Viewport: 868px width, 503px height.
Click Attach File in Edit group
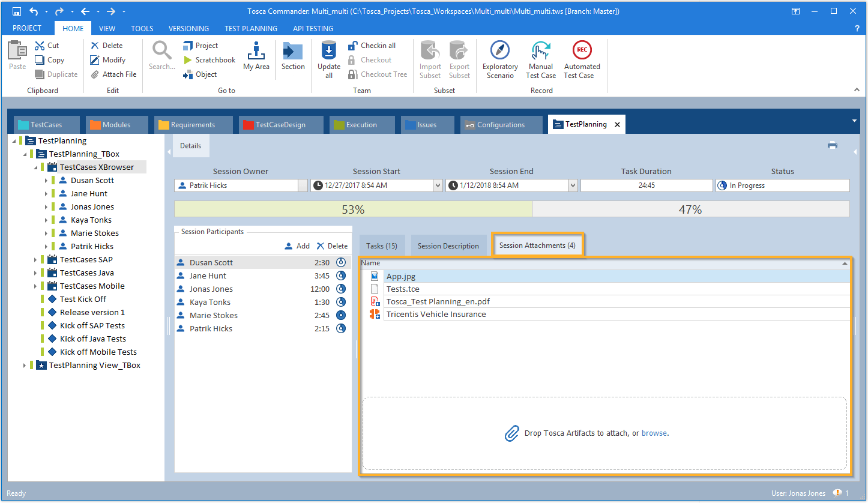113,74
